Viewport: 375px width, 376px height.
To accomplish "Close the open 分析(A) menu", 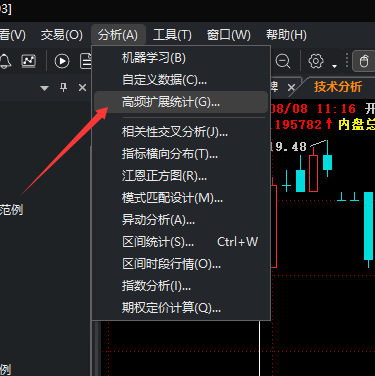I will [118, 35].
